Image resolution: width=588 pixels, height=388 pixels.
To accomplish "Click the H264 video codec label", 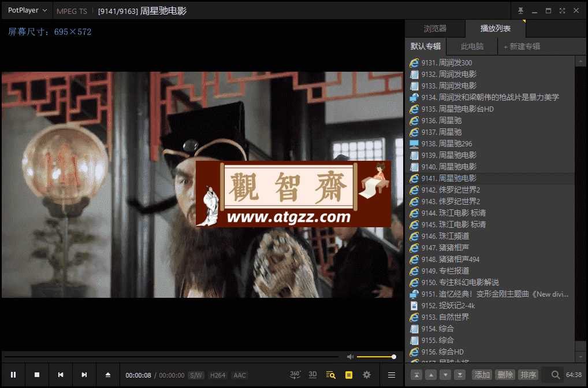I will pyautogui.click(x=218, y=375).
